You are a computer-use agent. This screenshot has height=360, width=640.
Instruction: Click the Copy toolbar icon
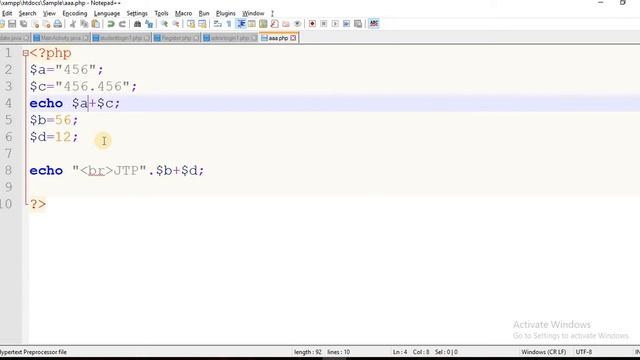(x=84, y=24)
